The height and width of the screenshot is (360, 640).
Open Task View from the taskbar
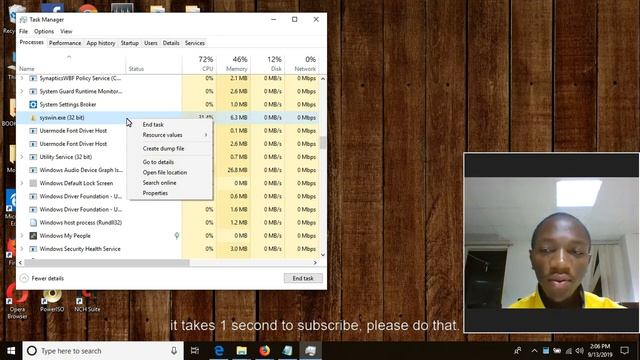click(195, 351)
